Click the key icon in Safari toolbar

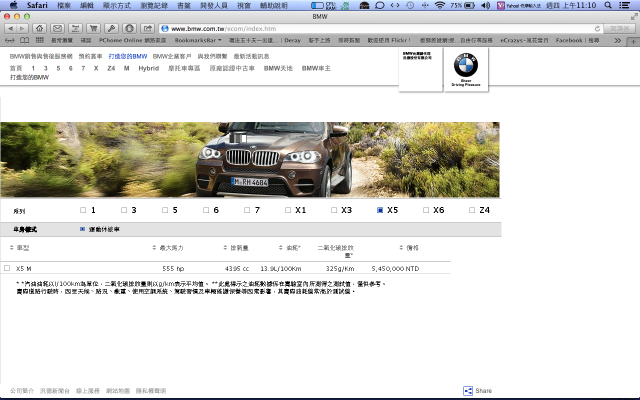pyautogui.click(x=111, y=29)
